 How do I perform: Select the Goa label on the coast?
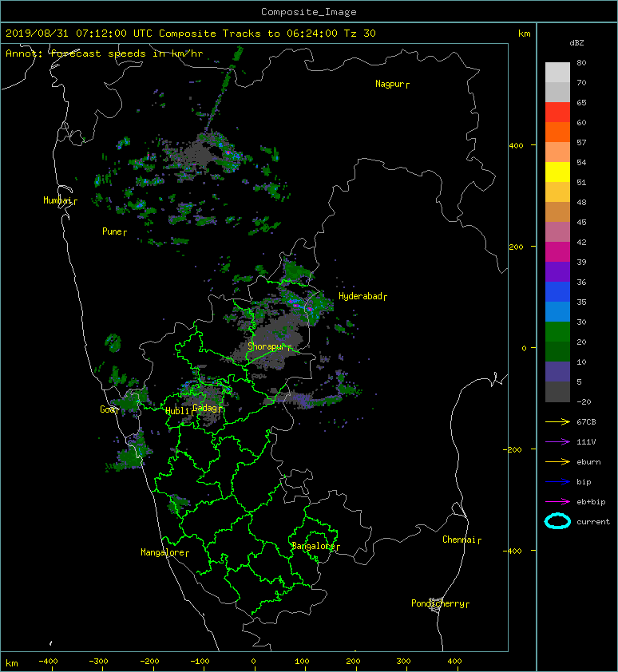click(109, 409)
